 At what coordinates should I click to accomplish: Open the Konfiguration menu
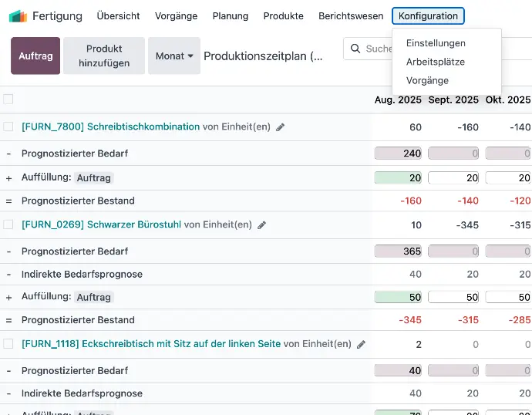[x=428, y=16]
